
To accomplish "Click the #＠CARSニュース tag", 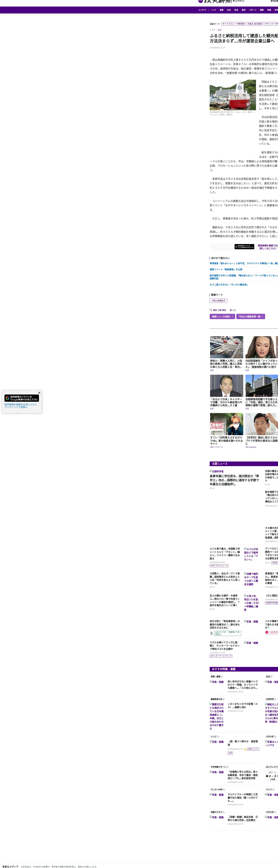I will pyautogui.click(x=219, y=566).
